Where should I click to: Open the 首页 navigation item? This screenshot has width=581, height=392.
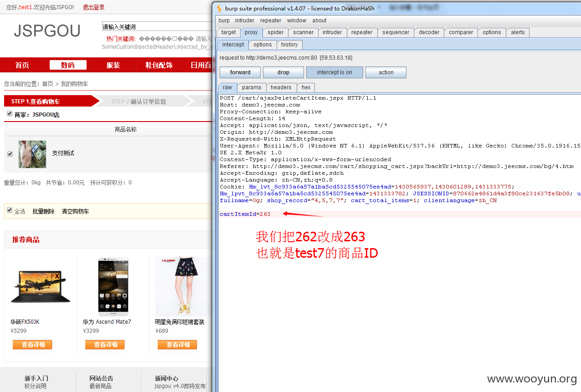pos(22,65)
